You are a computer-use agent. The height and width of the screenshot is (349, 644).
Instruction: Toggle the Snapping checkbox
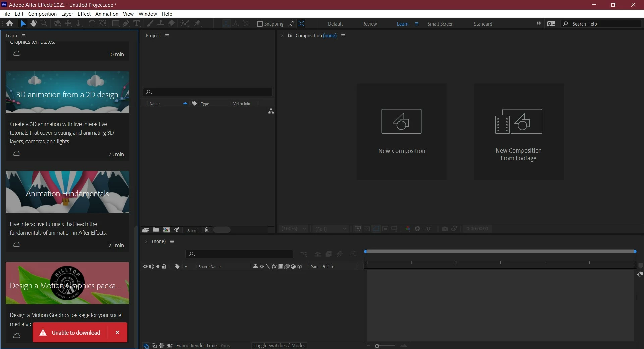pos(260,24)
